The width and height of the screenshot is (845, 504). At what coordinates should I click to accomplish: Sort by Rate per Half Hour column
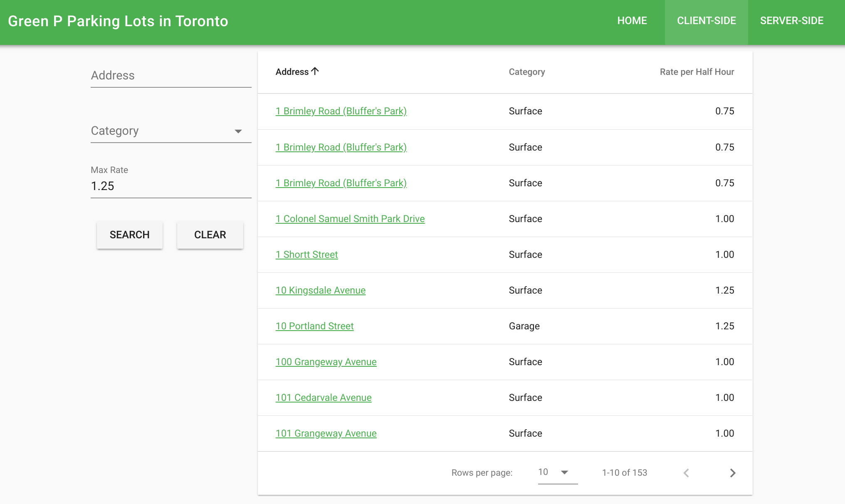(x=697, y=72)
